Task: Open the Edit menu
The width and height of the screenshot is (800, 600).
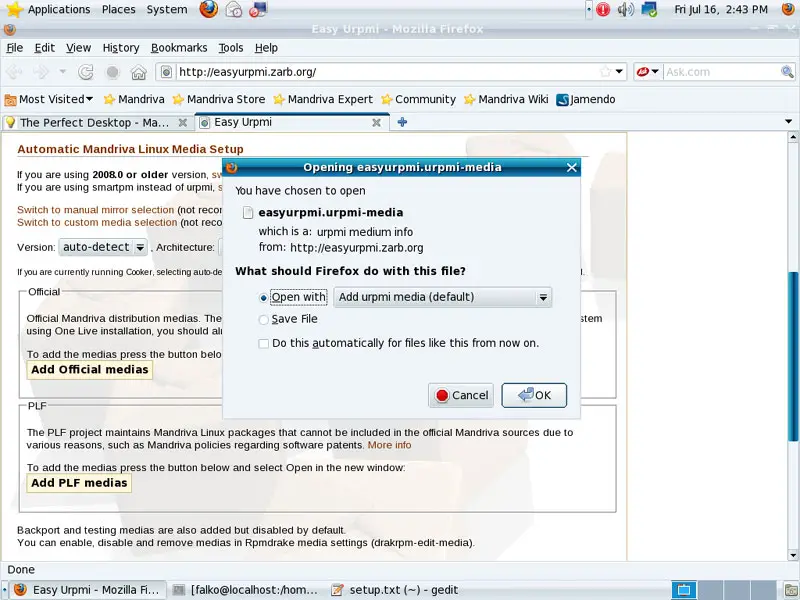Action: pos(44,48)
